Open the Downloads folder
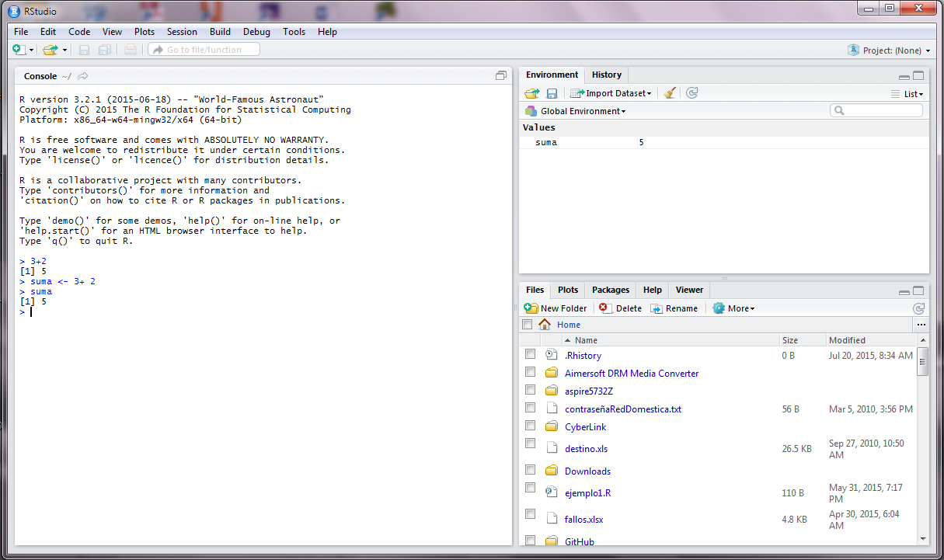Image resolution: width=944 pixels, height=560 pixels. point(587,471)
